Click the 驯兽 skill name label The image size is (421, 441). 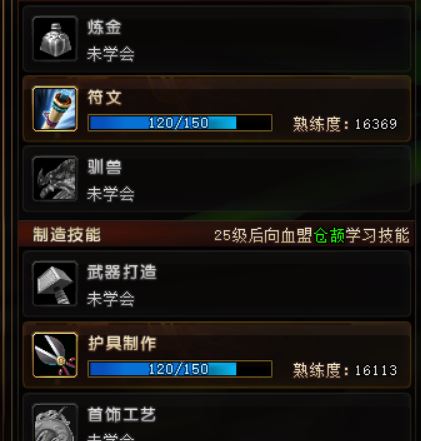tap(104, 167)
